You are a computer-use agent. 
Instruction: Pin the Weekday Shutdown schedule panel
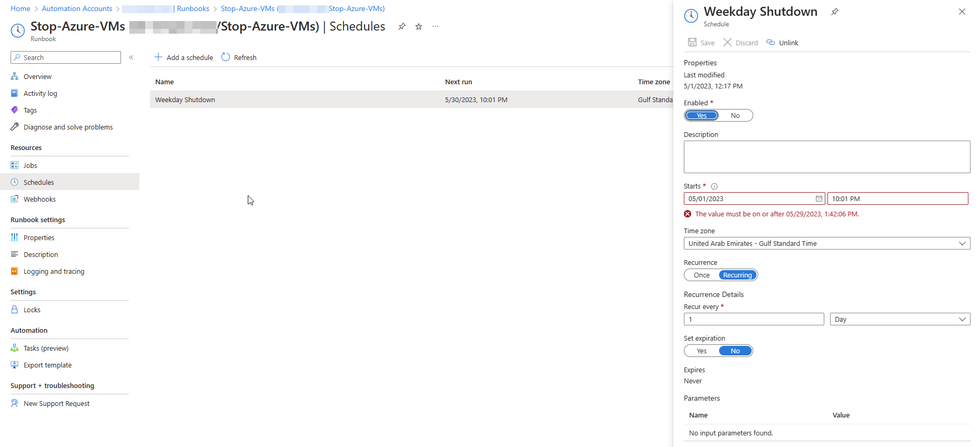pyautogui.click(x=834, y=12)
